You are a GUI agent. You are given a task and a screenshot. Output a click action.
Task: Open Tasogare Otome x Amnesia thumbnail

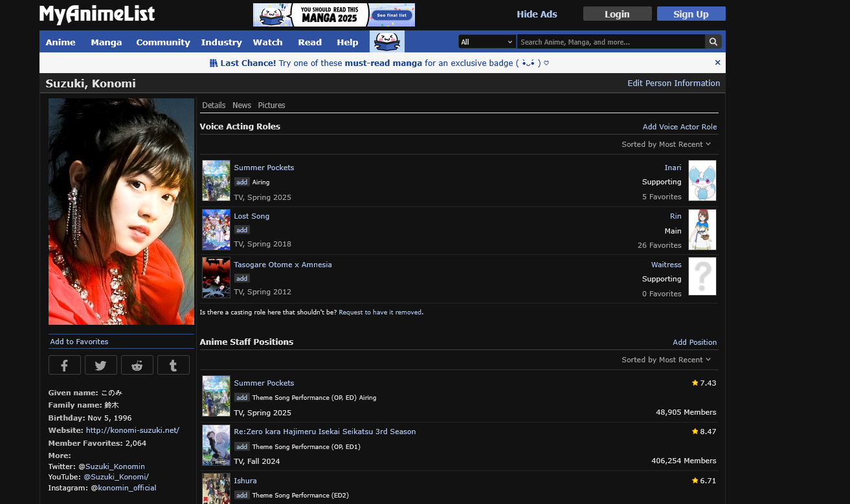tap(216, 278)
